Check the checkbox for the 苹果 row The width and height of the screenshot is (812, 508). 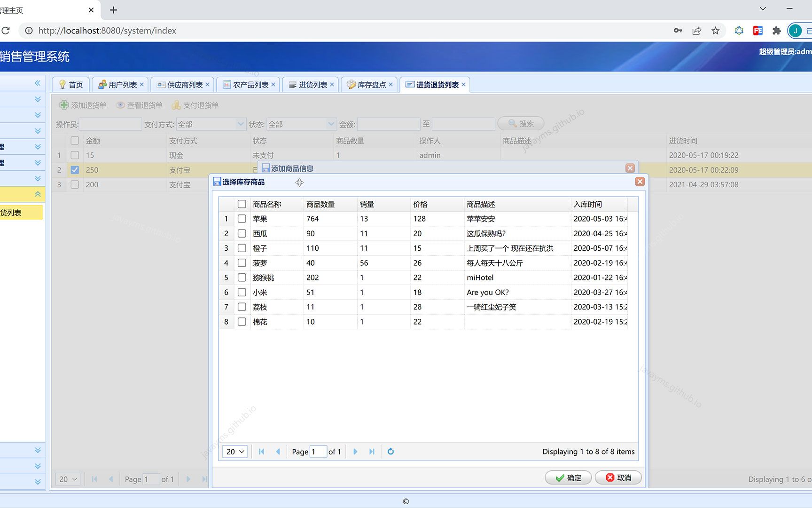242,219
